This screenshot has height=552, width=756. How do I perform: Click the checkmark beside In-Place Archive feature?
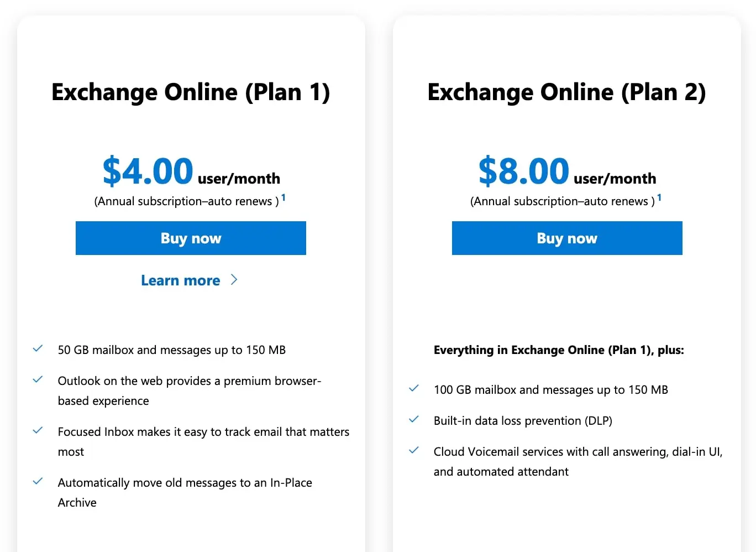coord(38,482)
